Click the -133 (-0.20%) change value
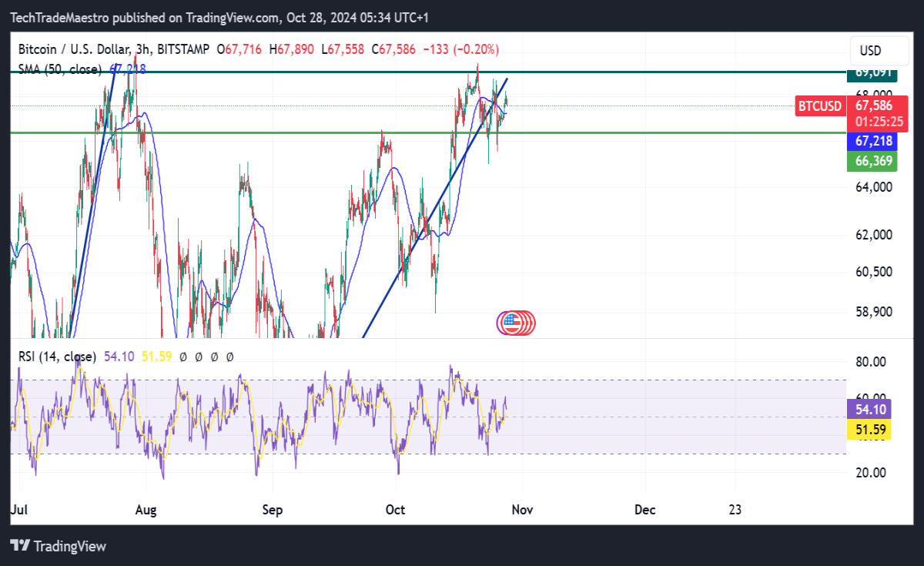Screen dimensions: 924x566 (460, 49)
